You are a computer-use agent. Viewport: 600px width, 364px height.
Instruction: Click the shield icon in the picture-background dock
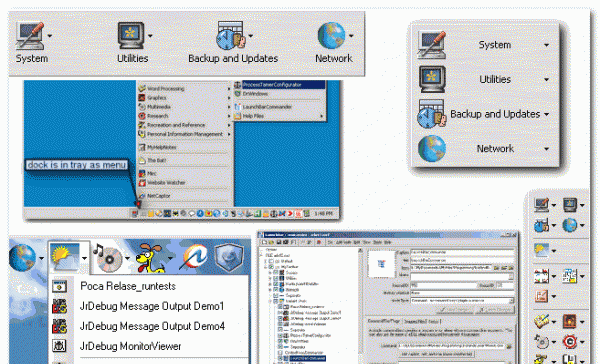point(229,258)
